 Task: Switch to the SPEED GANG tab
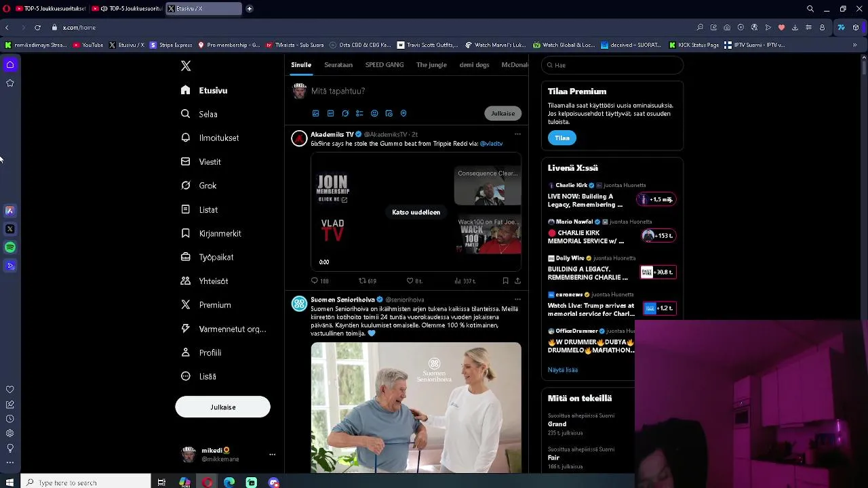384,65
